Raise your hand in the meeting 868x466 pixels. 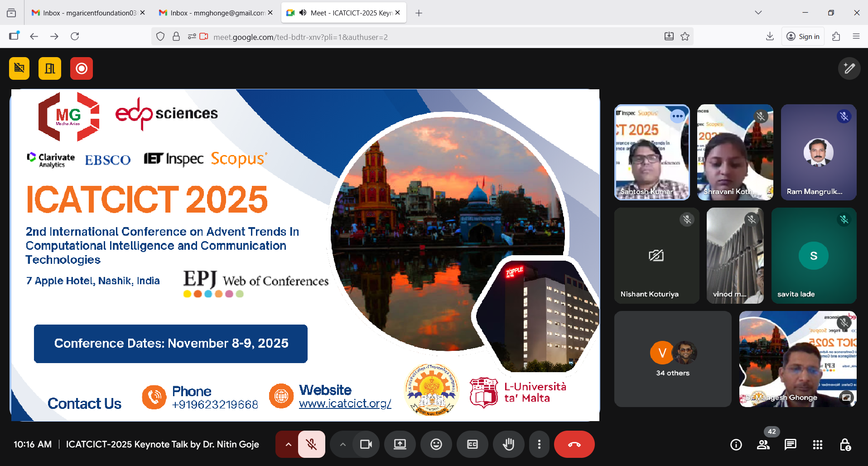(509, 444)
